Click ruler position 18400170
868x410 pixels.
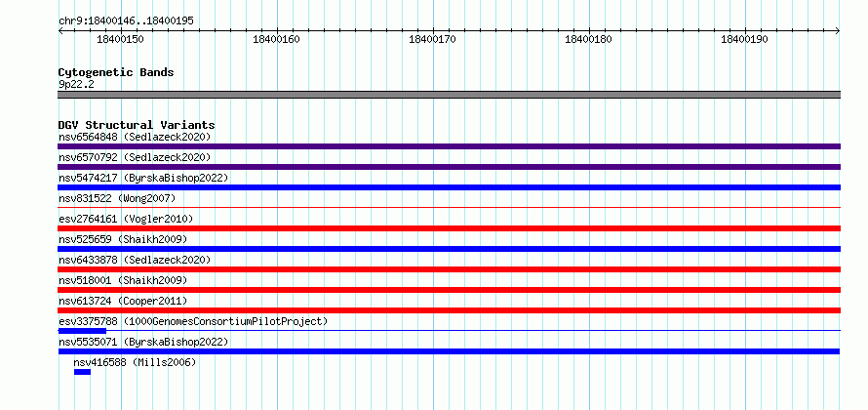click(x=432, y=39)
